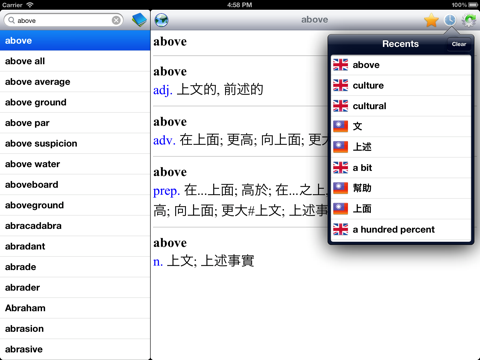Image resolution: width=480 pixels, height=360 pixels.
Task: Open recent Chinese entry 幫助
Action: (x=401, y=188)
